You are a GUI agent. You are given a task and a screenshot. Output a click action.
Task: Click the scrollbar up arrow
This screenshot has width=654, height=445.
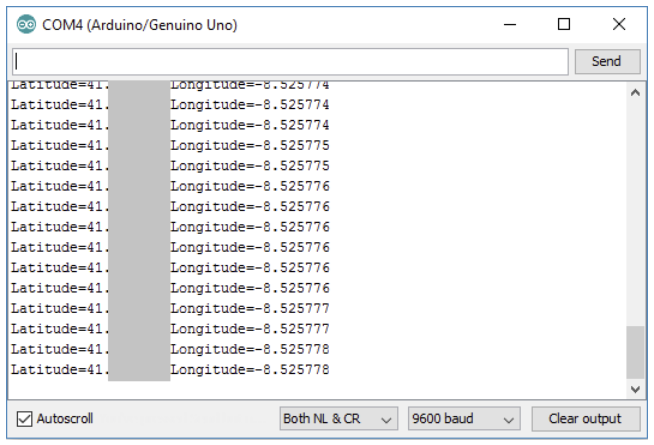[x=635, y=93]
